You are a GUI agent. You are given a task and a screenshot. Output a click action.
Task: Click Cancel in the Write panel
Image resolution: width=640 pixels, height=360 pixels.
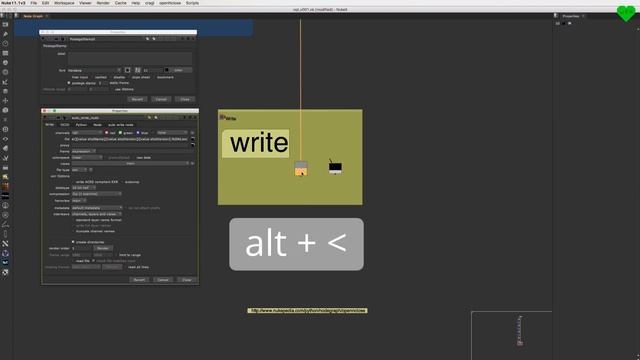(163, 280)
